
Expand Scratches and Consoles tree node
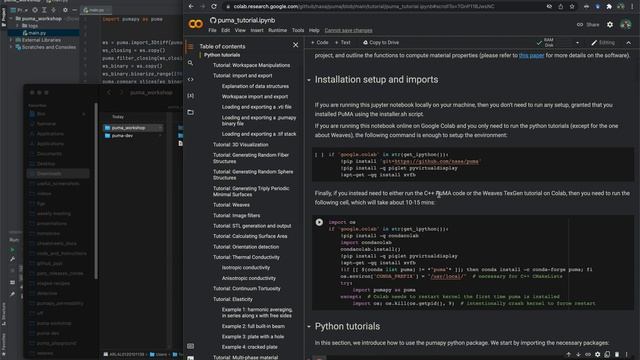pos(11,47)
